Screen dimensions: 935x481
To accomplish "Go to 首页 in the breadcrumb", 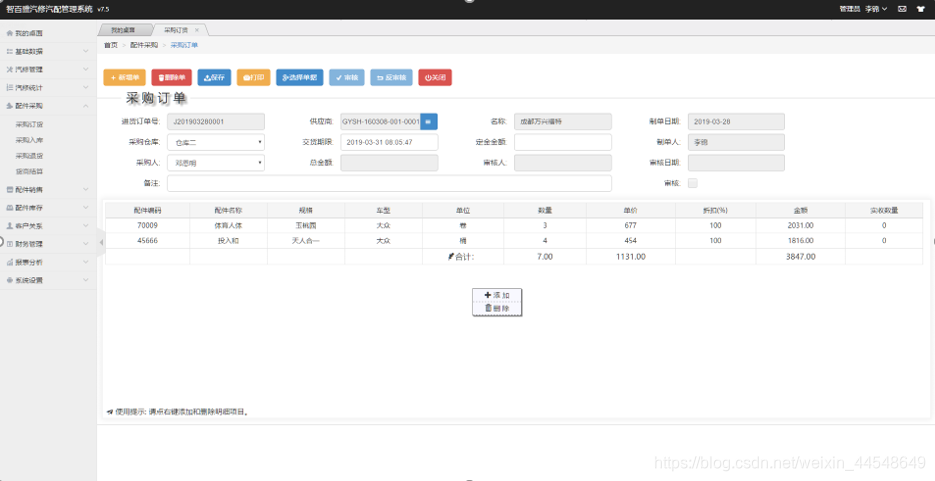I will point(111,45).
